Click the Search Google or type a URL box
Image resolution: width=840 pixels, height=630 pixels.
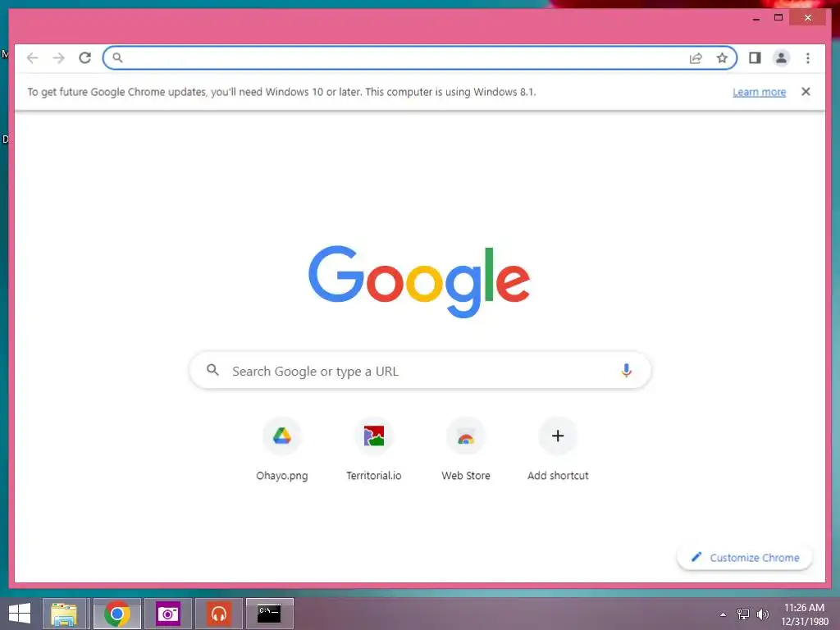[x=421, y=370]
